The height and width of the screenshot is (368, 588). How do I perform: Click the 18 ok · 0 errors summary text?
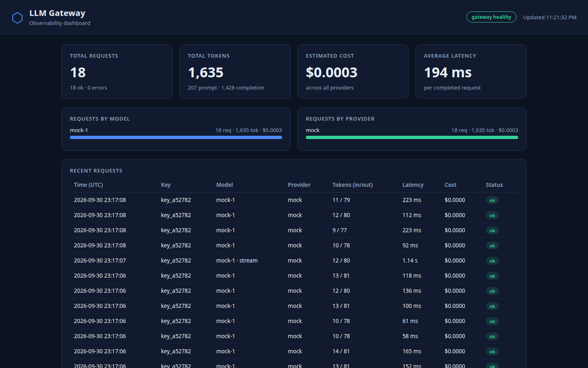click(x=88, y=88)
